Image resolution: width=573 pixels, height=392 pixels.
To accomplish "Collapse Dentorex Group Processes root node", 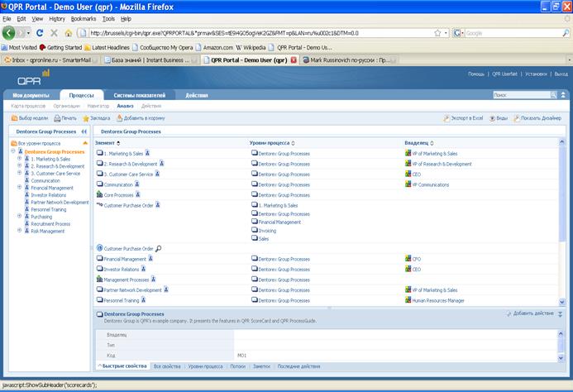I will click(13, 151).
